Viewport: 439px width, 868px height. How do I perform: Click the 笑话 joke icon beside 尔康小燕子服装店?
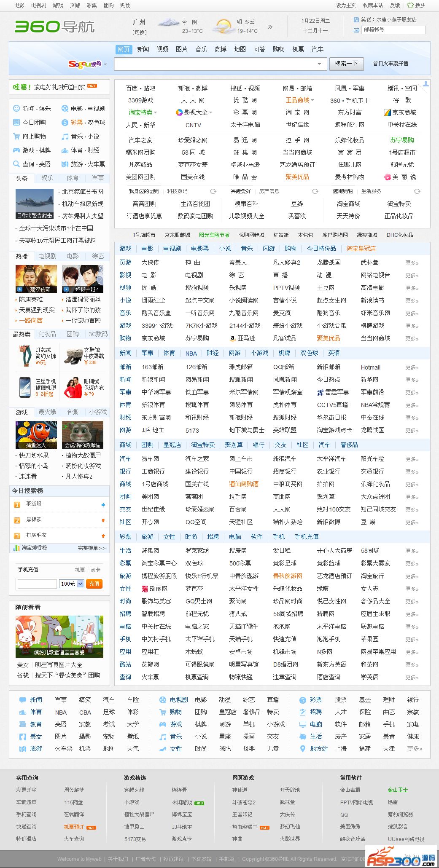point(356,19)
